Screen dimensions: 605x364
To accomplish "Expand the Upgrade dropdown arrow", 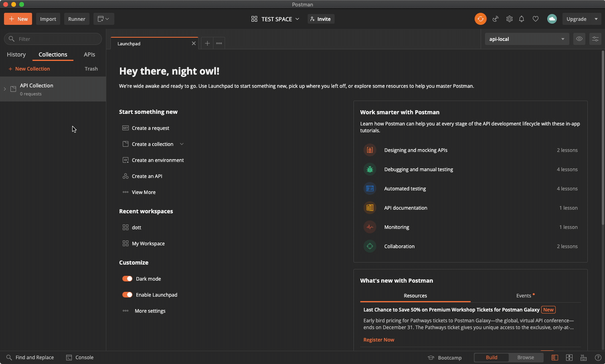I will (x=596, y=19).
